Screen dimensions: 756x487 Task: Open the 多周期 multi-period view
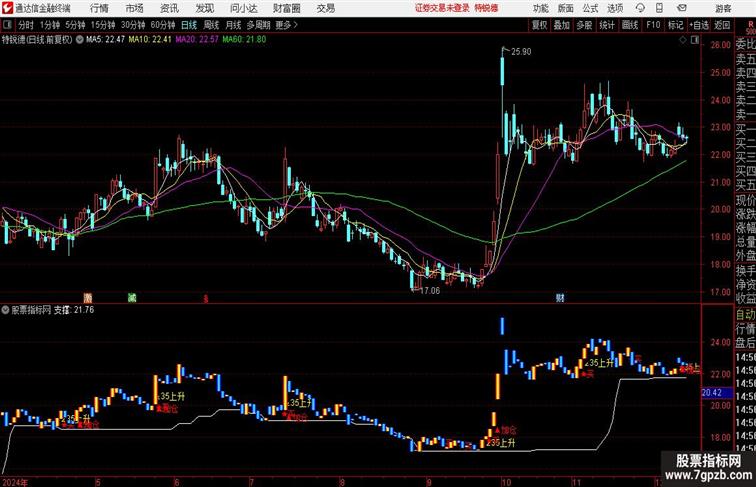258,25
